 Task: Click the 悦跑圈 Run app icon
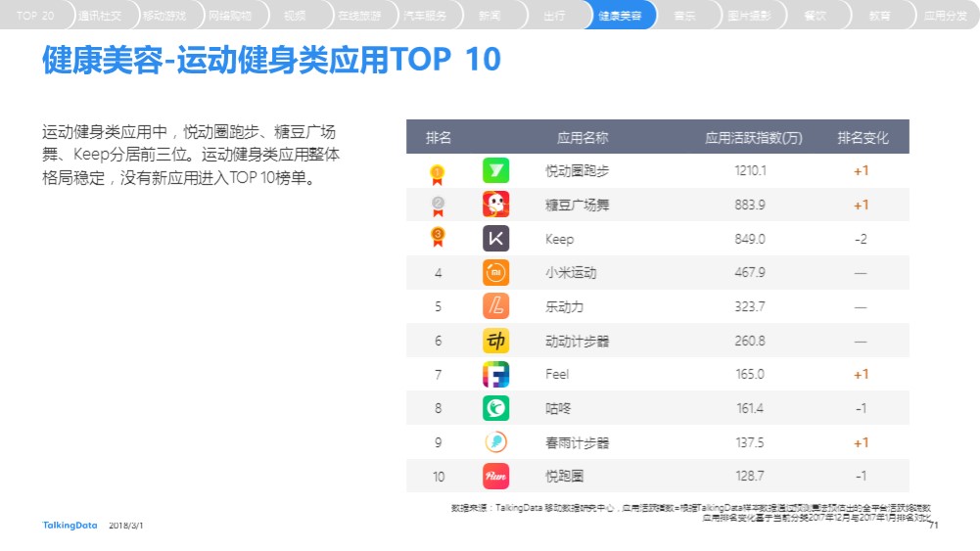(495, 476)
